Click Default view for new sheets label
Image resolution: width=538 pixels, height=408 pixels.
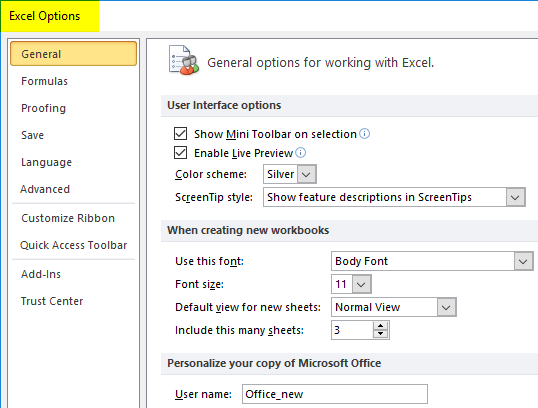pos(248,307)
